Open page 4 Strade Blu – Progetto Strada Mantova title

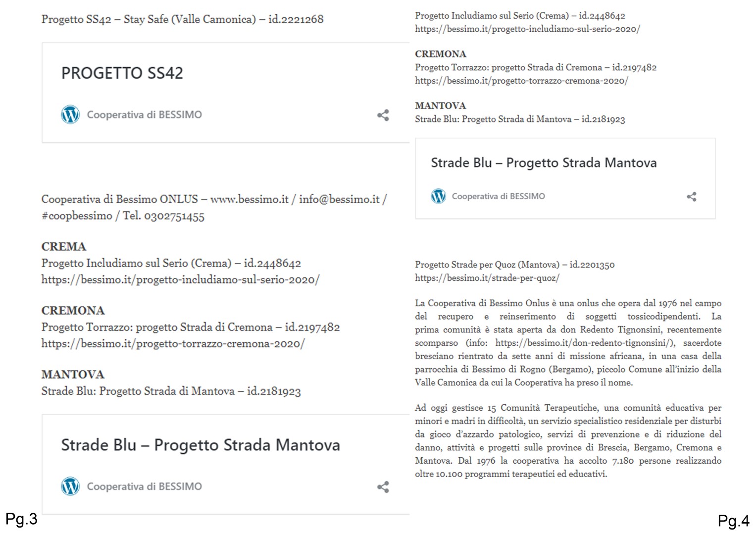(543, 163)
